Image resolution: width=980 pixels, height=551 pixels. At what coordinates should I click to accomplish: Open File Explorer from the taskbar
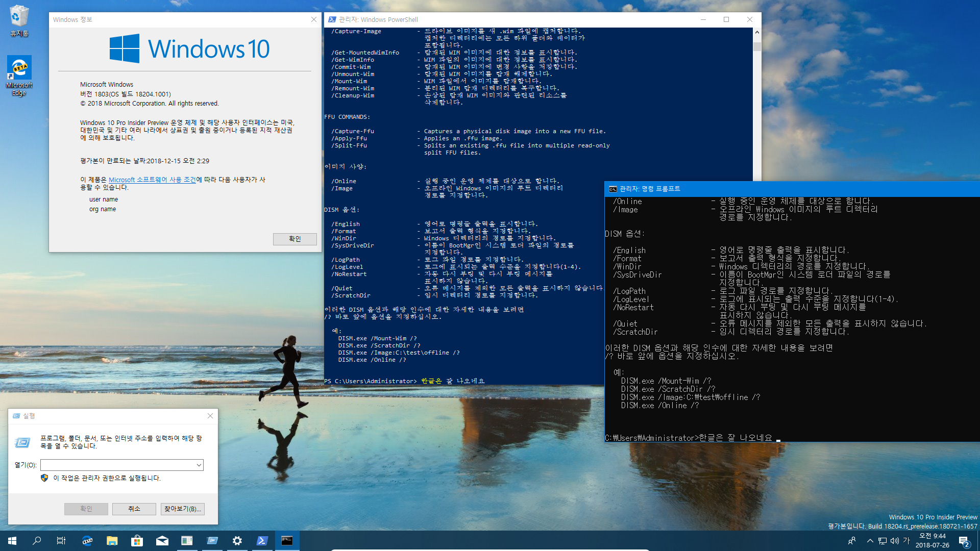112,541
